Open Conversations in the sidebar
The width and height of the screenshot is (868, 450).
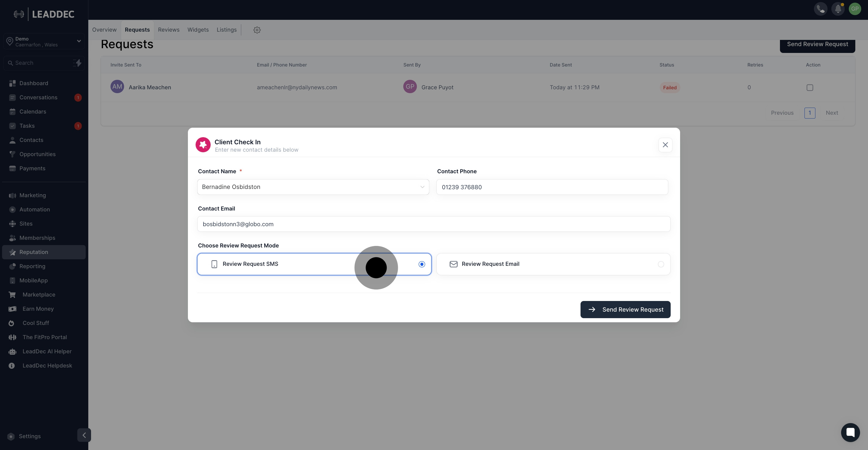44,98
